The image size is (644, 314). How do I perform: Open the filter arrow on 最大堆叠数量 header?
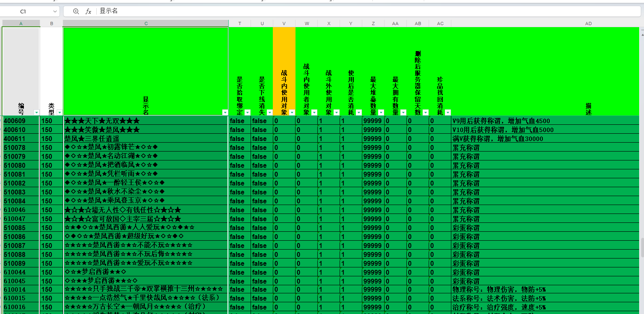pyautogui.click(x=381, y=112)
